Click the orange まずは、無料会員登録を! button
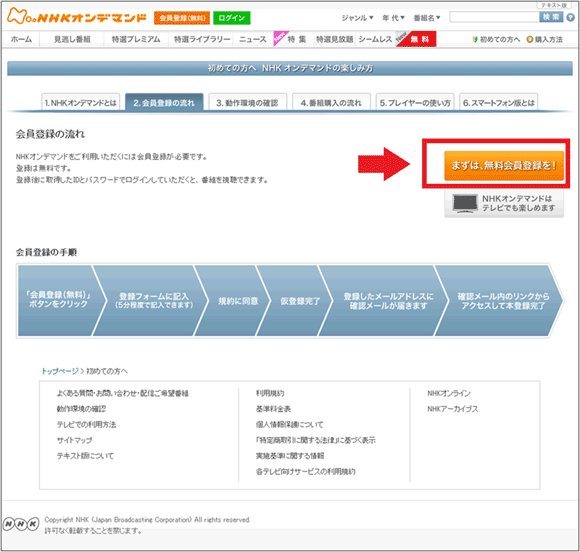 504,166
